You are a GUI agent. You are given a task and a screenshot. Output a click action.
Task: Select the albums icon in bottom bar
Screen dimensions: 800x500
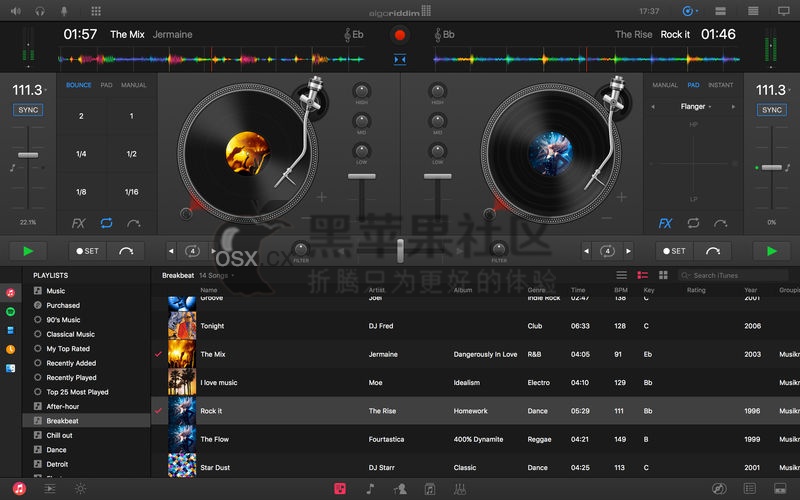click(430, 489)
